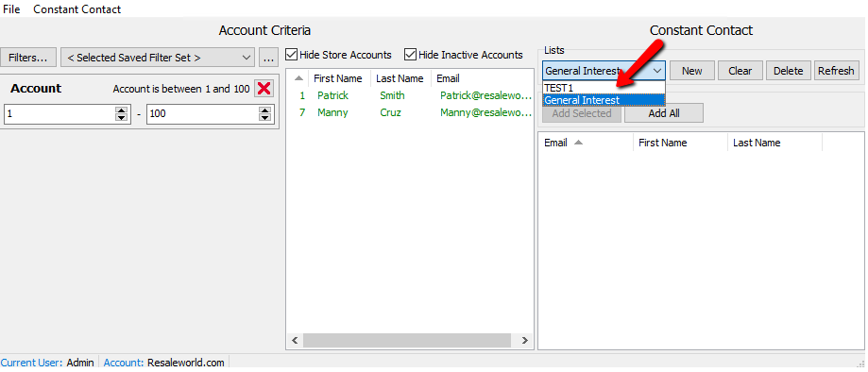Sort accounts by Email column header

(482, 78)
